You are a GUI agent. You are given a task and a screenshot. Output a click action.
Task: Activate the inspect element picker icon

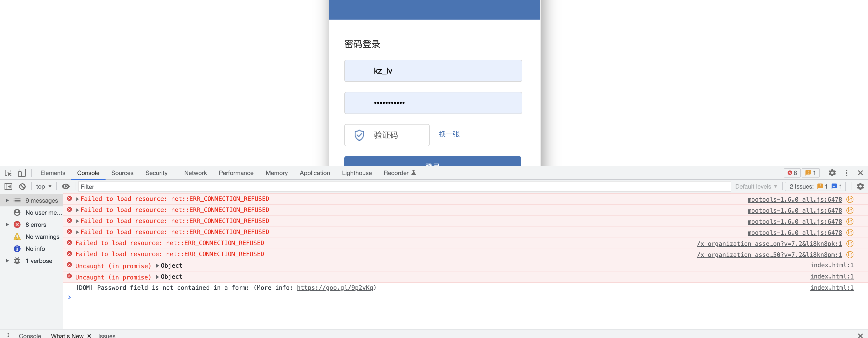coord(9,173)
